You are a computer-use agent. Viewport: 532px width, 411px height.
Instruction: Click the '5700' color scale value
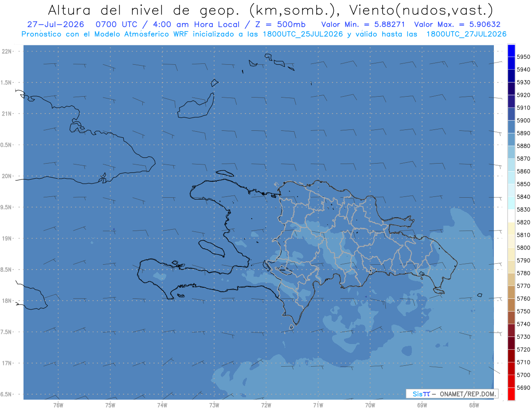click(x=523, y=375)
